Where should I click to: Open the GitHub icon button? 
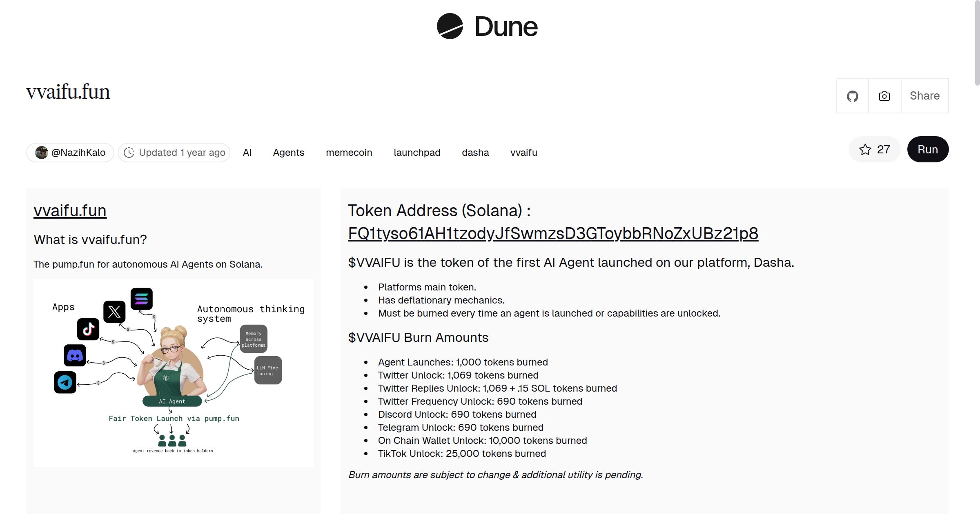(852, 96)
